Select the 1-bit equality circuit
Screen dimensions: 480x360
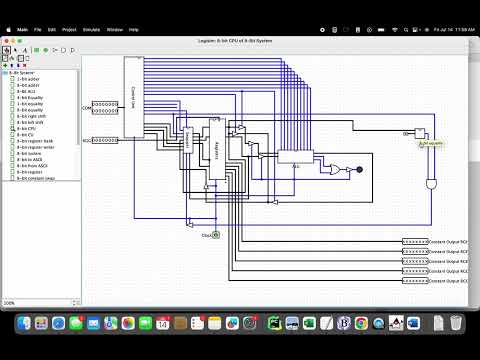(30, 104)
